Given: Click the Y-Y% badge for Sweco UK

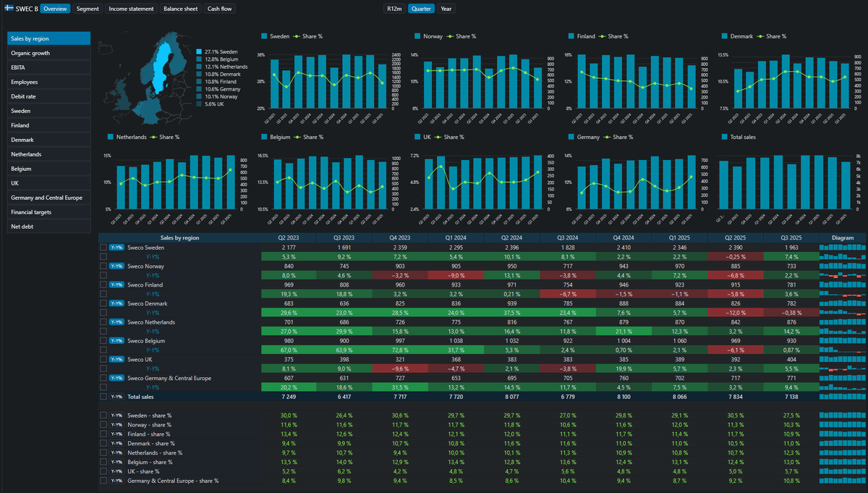Looking at the screenshot, I should (x=116, y=360).
